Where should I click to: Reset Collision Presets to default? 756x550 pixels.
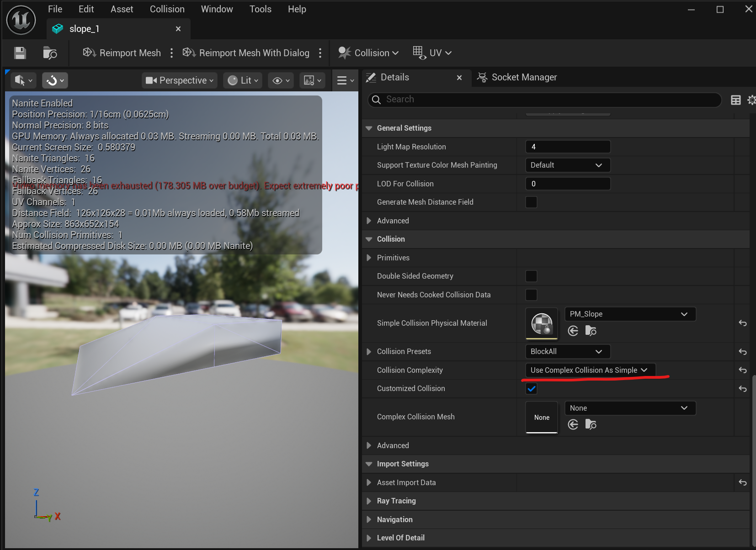pyautogui.click(x=743, y=352)
